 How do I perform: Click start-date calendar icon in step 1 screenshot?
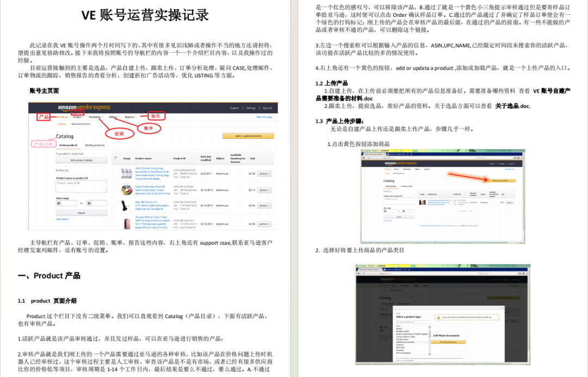click(385, 211)
